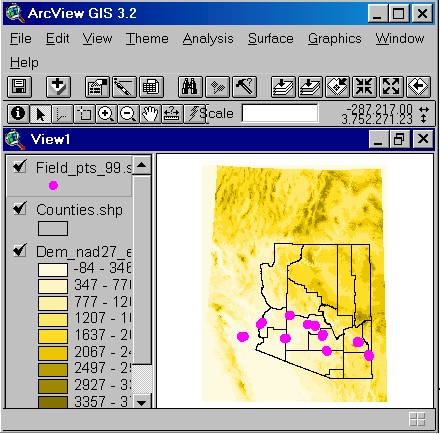Image resolution: width=440 pixels, height=434 pixels.
Task: Click the 2927 elevation class swatch
Action: point(53,387)
